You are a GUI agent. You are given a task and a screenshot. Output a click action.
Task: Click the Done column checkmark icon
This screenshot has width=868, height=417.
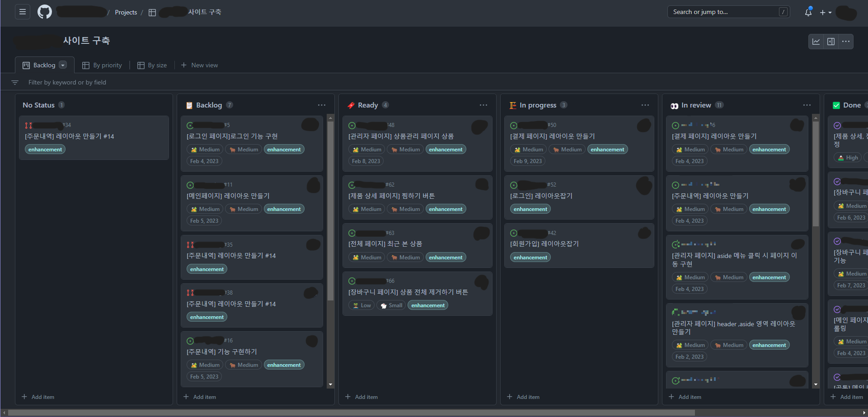(x=836, y=105)
